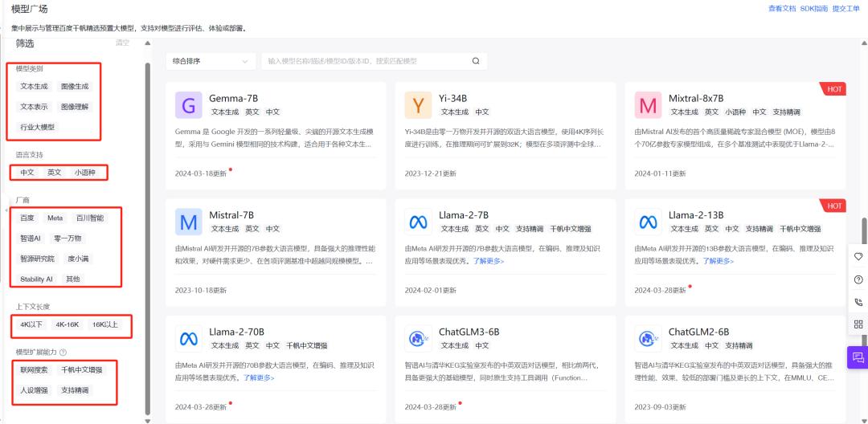The height and width of the screenshot is (424, 868).
Task: Click the Mixtral-8x7B pink M icon
Action: pyautogui.click(x=648, y=105)
